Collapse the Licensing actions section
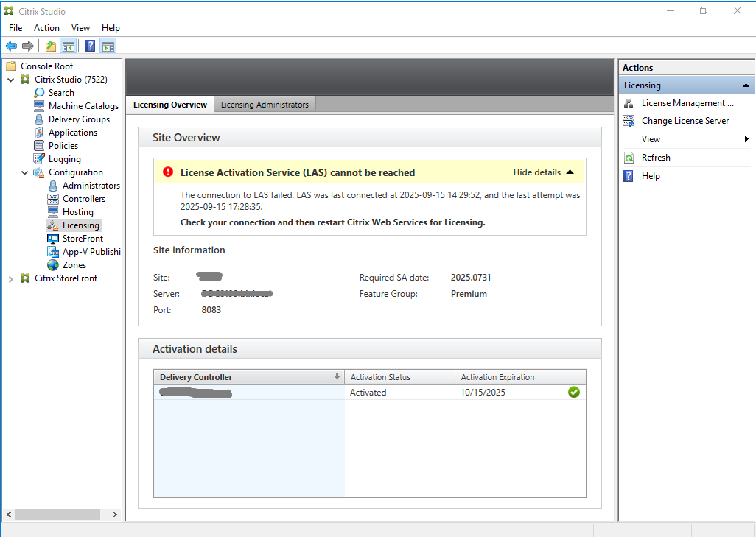 pyautogui.click(x=746, y=85)
